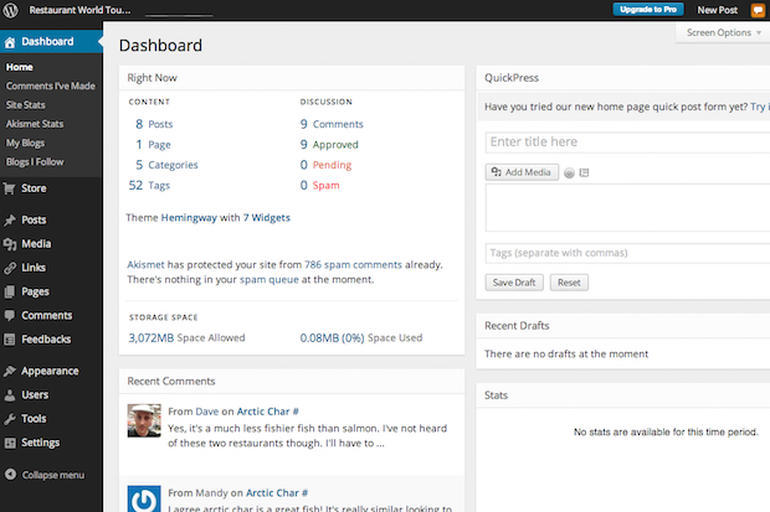Open the 0 Spam link
This screenshot has width=770, height=512.
click(320, 186)
